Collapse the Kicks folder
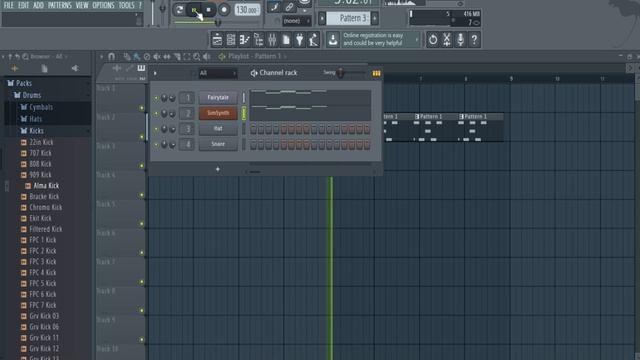The image size is (640, 360). 32,131
